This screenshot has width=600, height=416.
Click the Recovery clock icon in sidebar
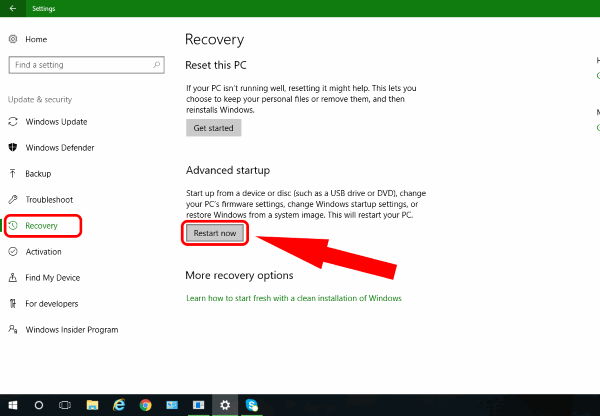click(x=13, y=225)
